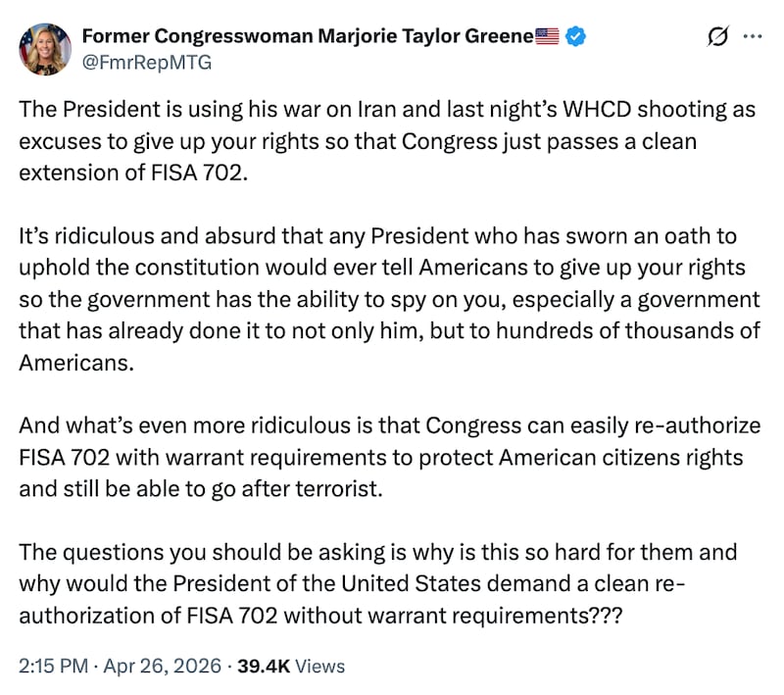Open the three-dot more options menu
The height and width of the screenshot is (695, 784).
753,37
